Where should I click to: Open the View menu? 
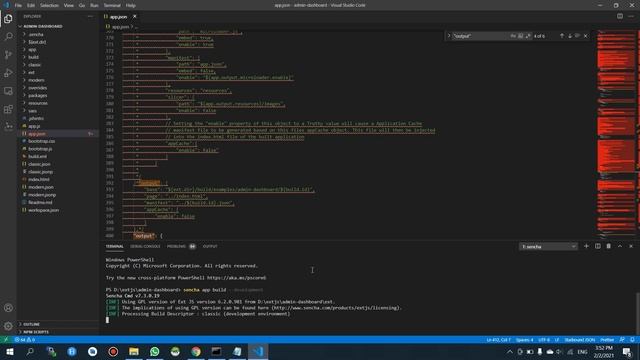[x=69, y=5]
